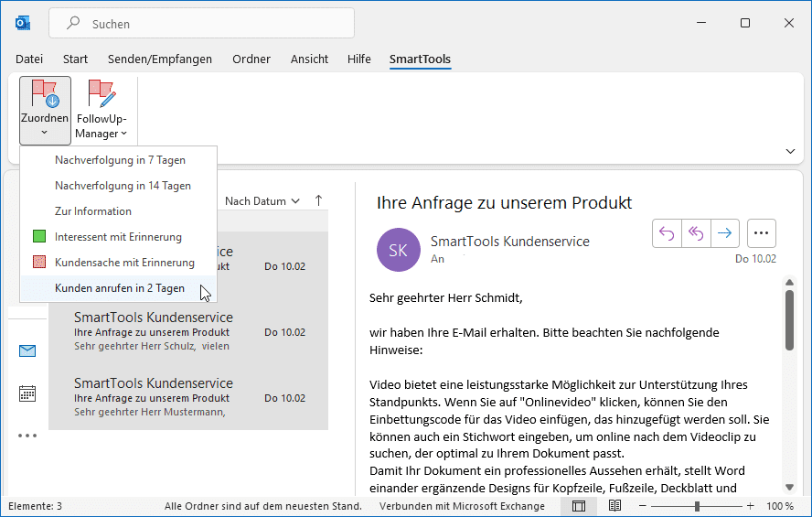The height and width of the screenshot is (517, 812).
Task: Click the Zuordnen flag icon
Action: point(45,94)
